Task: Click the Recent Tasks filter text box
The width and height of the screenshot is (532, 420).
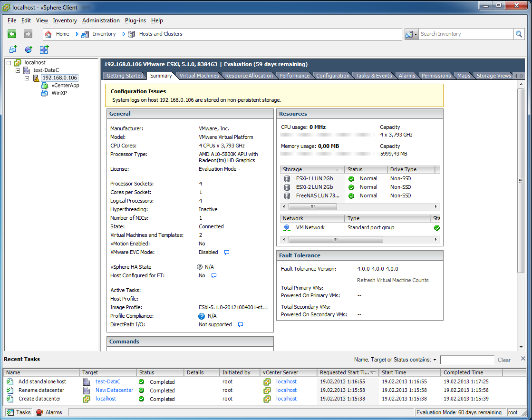Action: pos(467,360)
